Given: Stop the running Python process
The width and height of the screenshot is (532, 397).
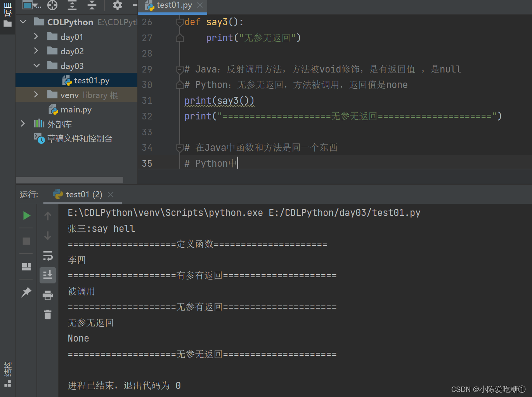Looking at the screenshot, I should coord(26,241).
